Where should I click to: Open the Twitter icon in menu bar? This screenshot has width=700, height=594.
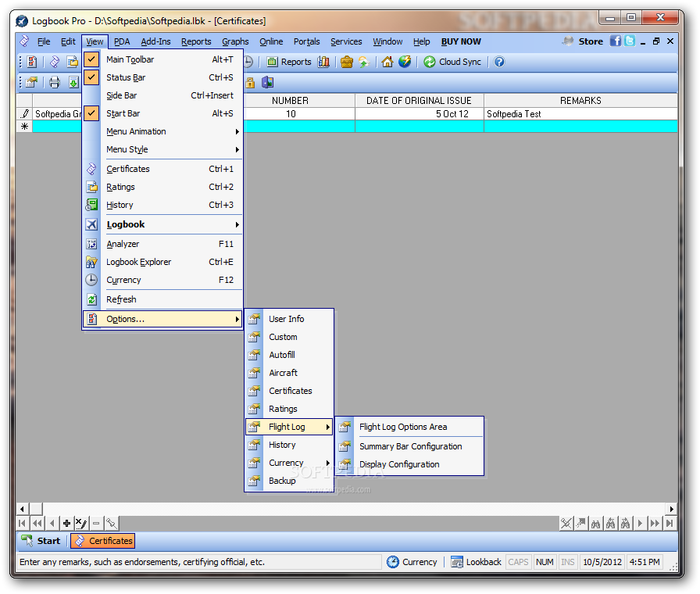[630, 41]
